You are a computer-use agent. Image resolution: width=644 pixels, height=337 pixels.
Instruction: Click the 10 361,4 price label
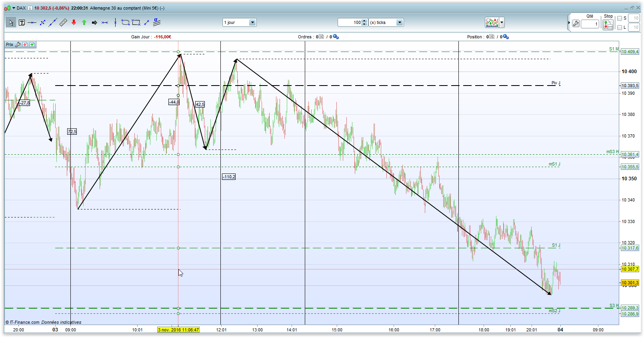click(630, 154)
